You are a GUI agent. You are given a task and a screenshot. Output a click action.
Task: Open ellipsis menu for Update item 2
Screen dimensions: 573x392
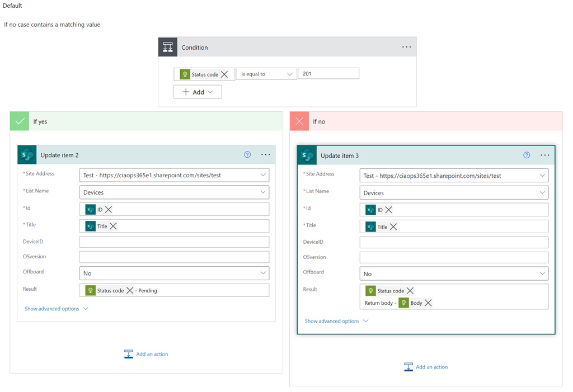pos(265,155)
